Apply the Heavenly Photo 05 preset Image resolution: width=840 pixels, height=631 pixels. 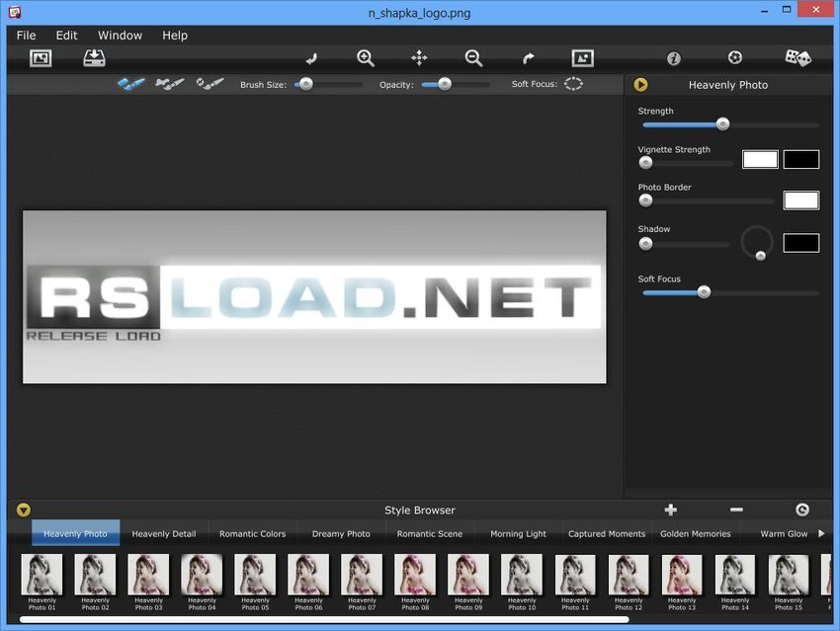(255, 582)
